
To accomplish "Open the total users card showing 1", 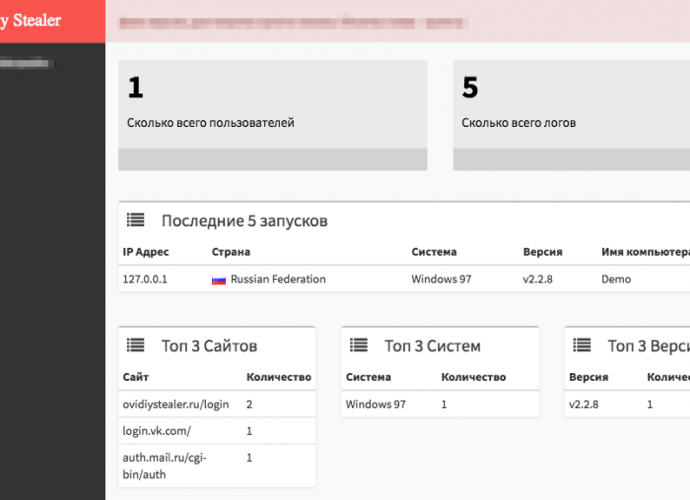I will coord(272,115).
